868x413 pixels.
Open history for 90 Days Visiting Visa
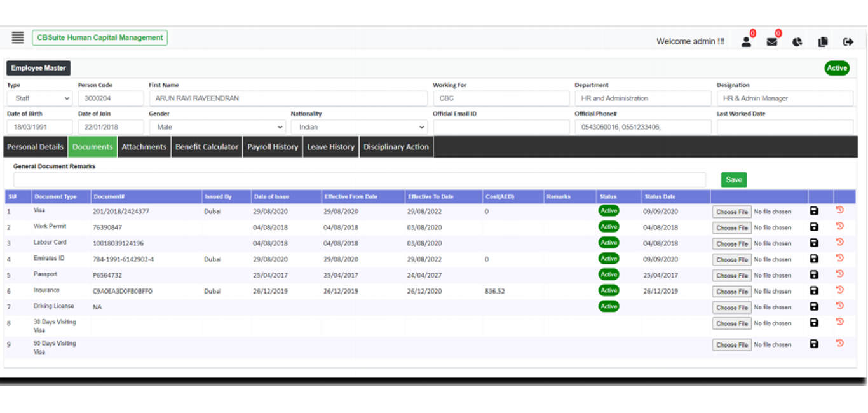point(839,343)
